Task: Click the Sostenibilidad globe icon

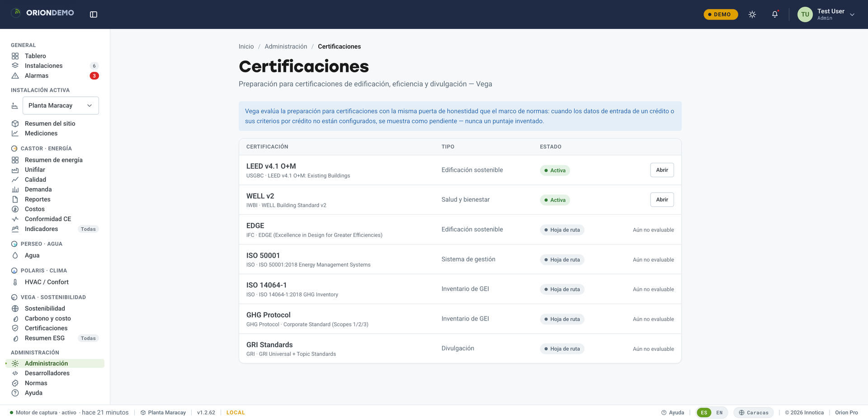Action: point(15,309)
